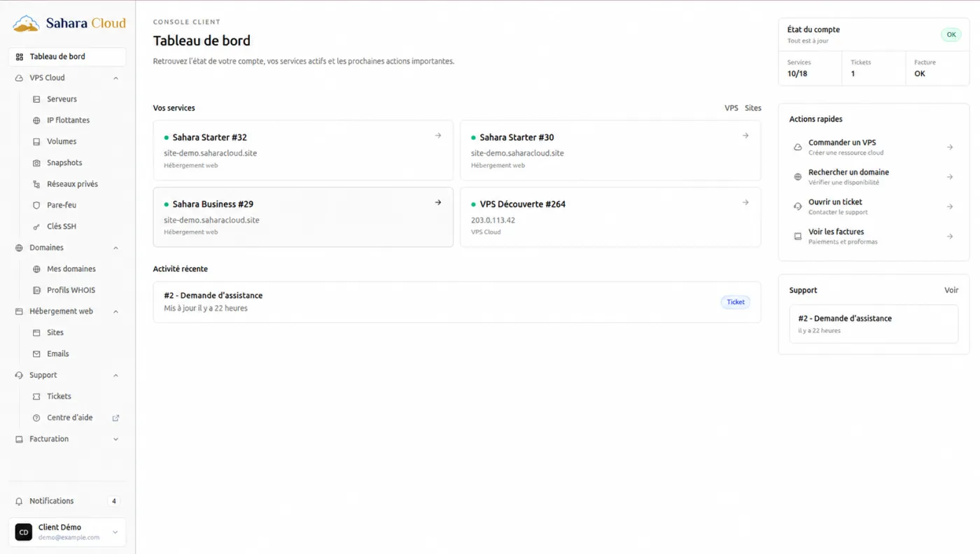Click the Emails envelope icon
Screen dimensions: 980x554
point(37,354)
